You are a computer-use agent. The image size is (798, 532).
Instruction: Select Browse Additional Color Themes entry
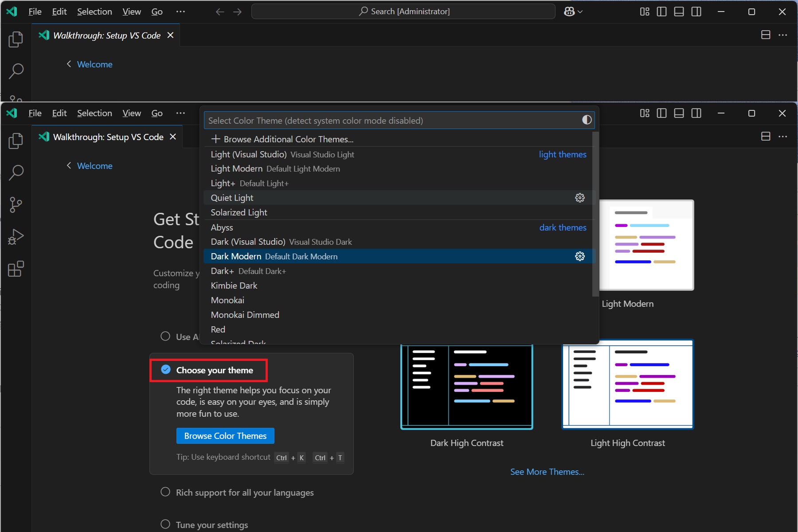(288, 139)
